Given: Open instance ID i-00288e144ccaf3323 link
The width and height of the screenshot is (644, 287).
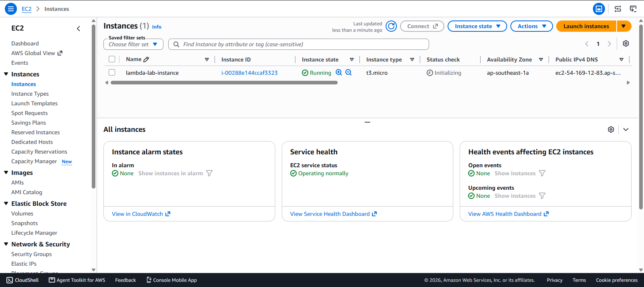Looking at the screenshot, I should 250,73.
